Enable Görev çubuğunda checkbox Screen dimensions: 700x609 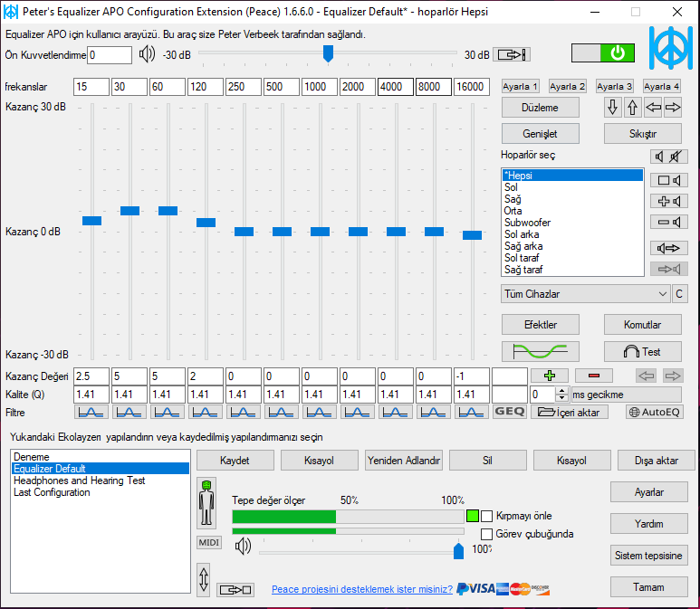(486, 534)
